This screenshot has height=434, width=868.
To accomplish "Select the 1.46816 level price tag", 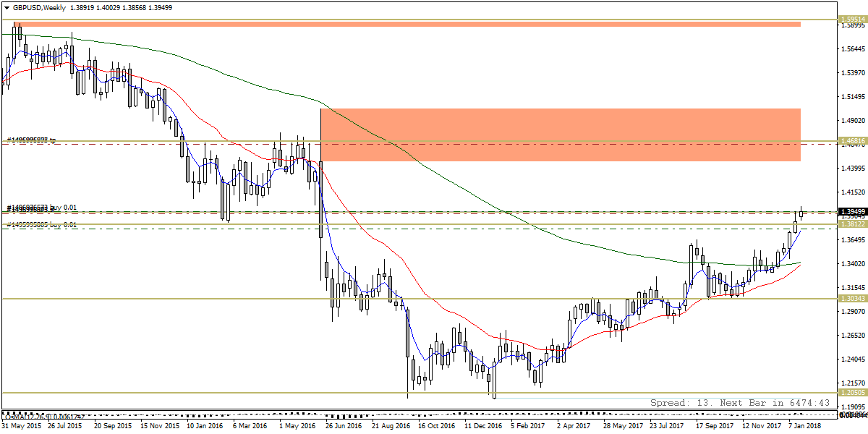I will tap(852, 141).
